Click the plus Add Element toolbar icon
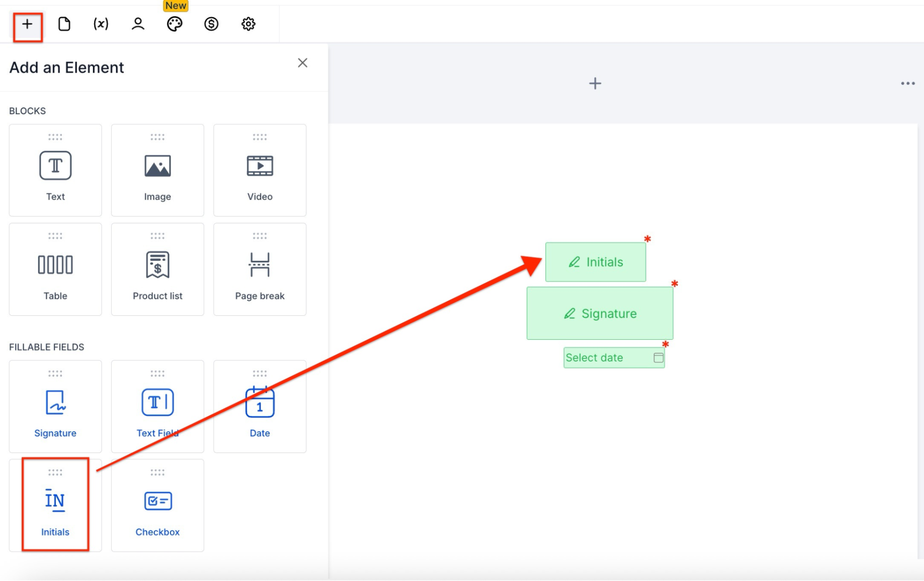This screenshot has width=924, height=581. click(x=27, y=24)
